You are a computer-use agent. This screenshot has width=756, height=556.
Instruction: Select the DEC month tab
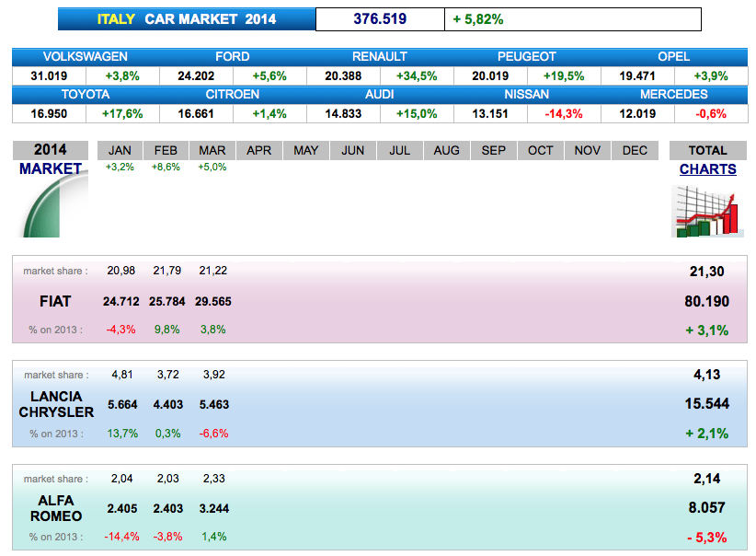coord(635,151)
